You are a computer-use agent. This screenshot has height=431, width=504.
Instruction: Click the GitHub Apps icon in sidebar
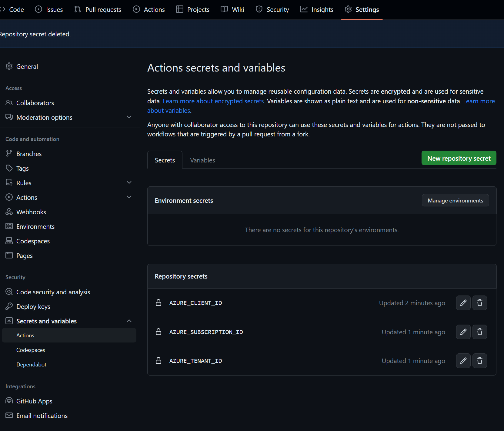click(9, 401)
